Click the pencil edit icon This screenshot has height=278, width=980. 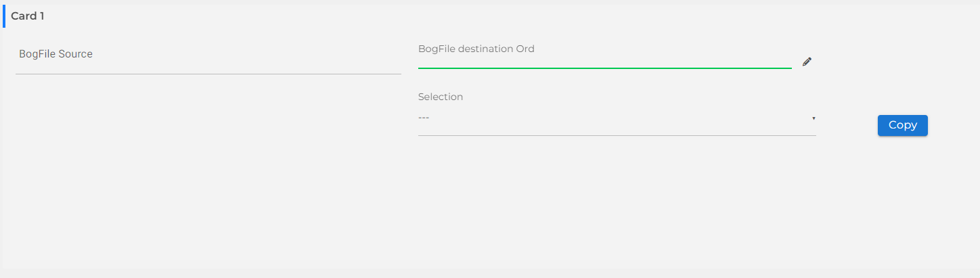(807, 62)
